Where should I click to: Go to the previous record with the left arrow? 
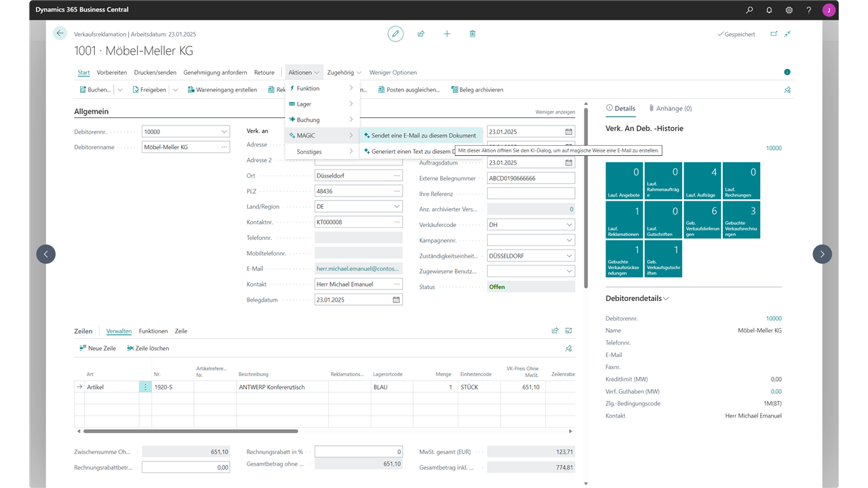(46, 254)
